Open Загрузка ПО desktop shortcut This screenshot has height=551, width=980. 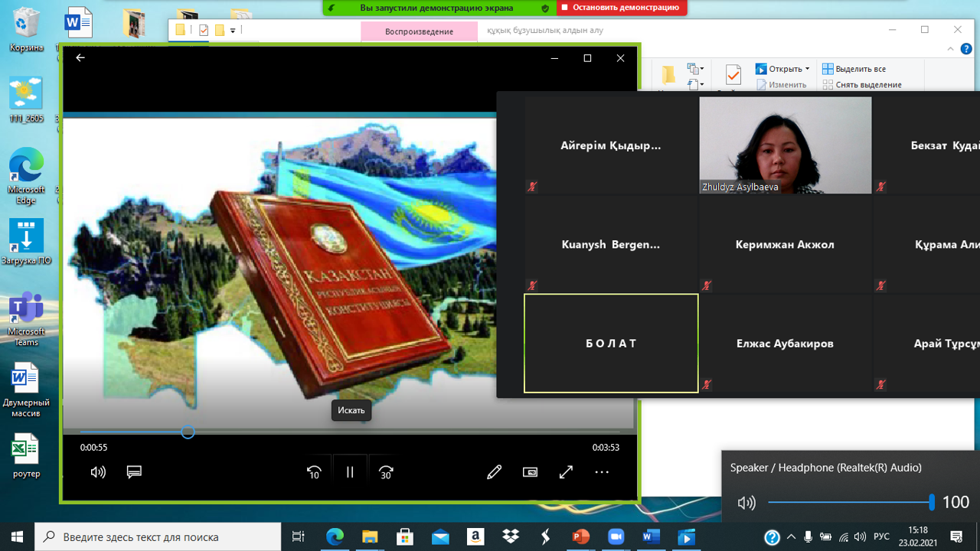click(26, 242)
